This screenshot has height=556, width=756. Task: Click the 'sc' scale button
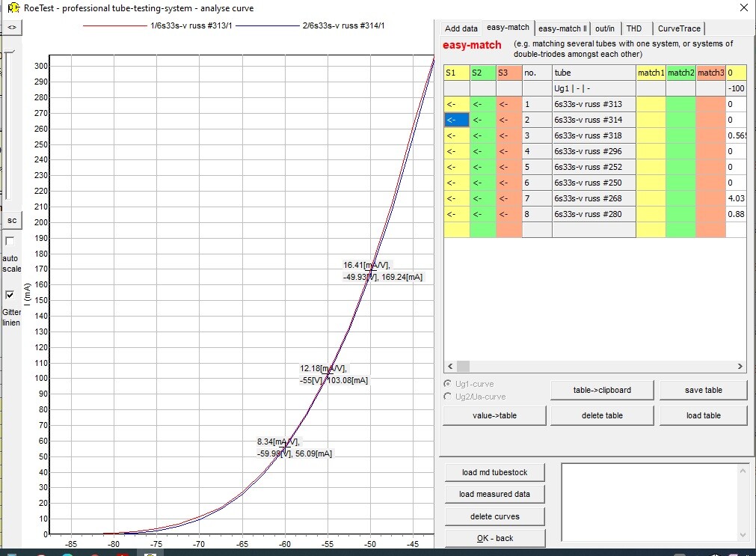[12, 221]
